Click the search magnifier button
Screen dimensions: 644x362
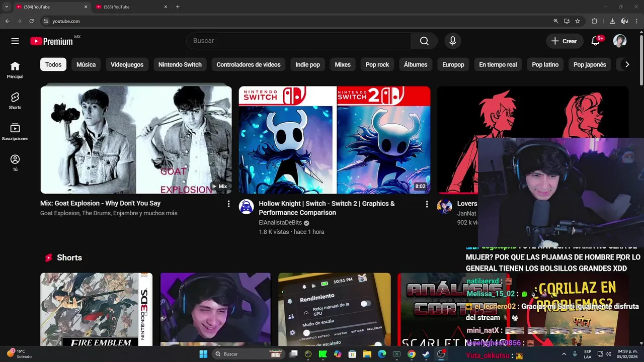(424, 41)
